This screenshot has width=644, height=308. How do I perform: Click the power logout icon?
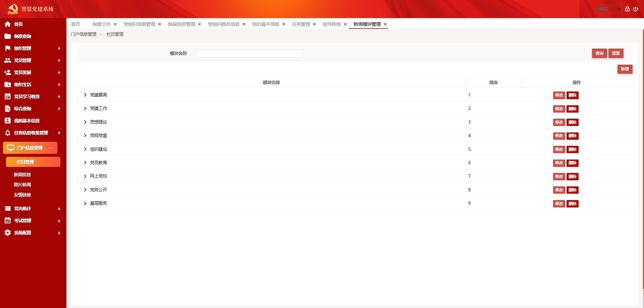(636, 9)
